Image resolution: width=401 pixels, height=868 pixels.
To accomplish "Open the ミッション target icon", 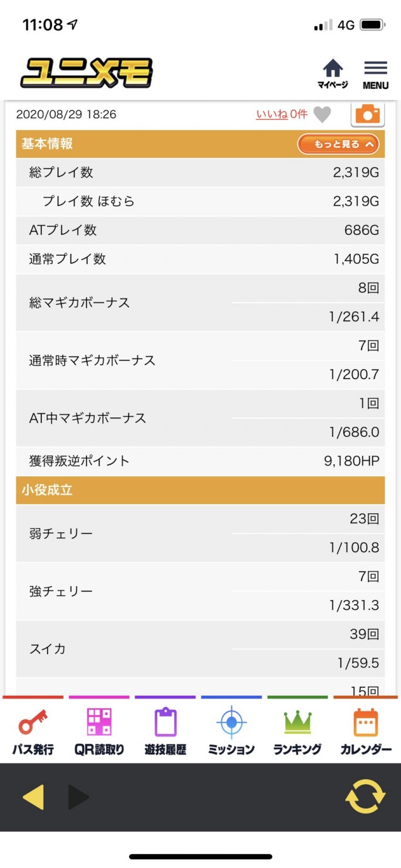I will pos(231,729).
